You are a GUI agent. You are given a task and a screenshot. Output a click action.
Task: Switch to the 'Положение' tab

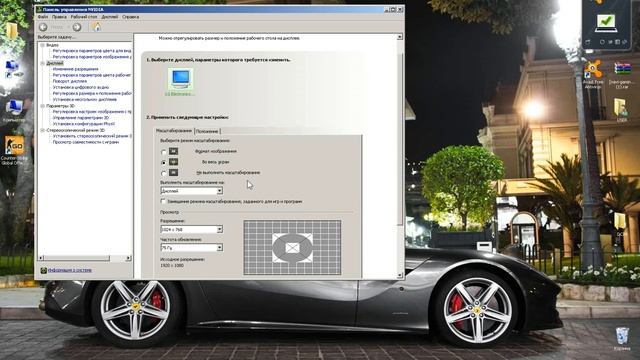pos(207,131)
